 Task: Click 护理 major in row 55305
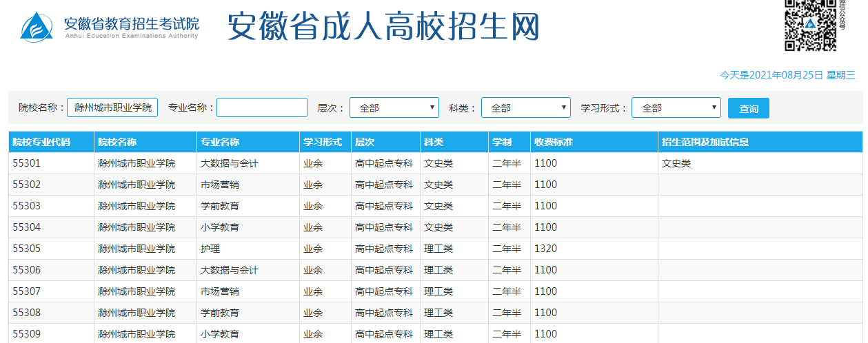point(210,249)
